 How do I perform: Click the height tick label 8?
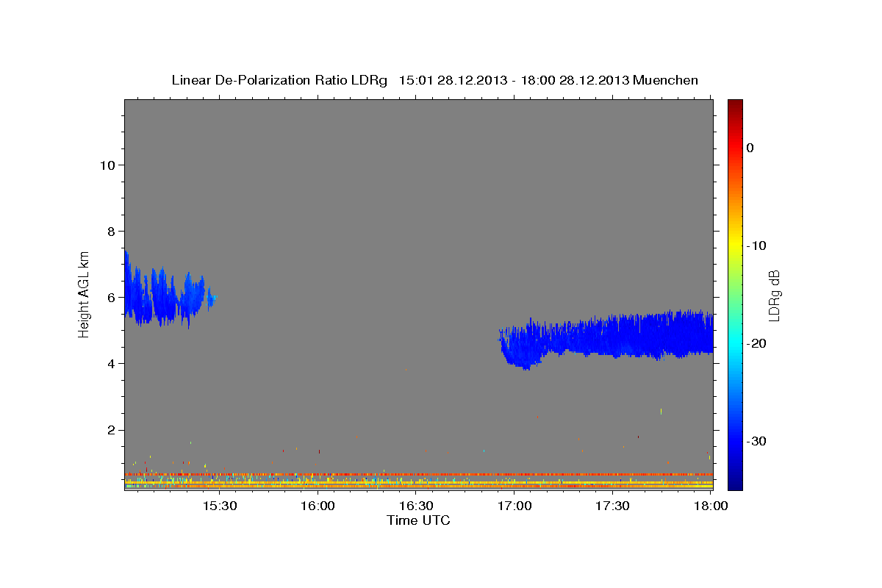110,232
